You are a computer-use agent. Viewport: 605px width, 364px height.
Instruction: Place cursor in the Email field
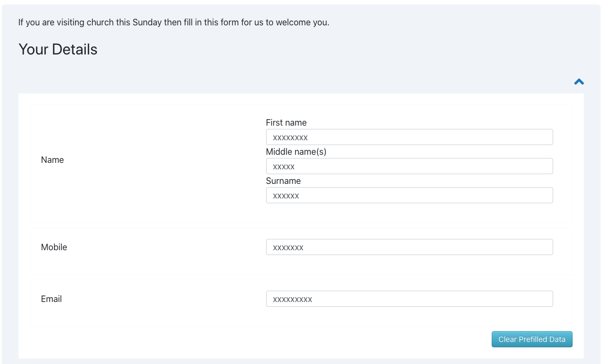tap(410, 299)
